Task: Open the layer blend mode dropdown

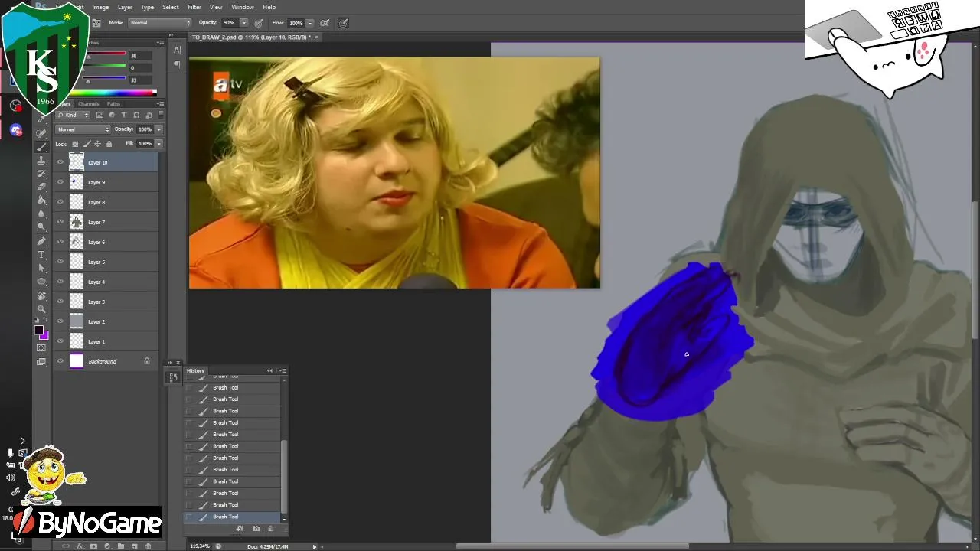Action: [x=83, y=129]
